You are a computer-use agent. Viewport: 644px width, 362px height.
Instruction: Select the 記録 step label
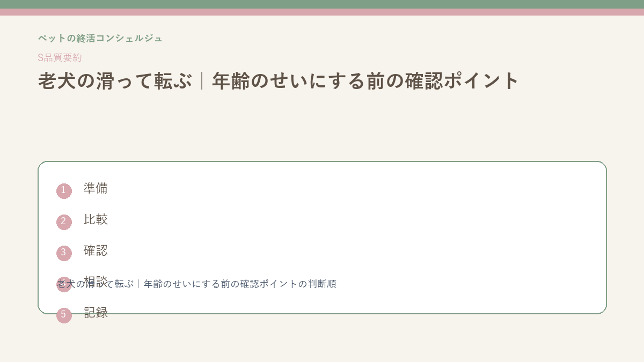click(96, 313)
